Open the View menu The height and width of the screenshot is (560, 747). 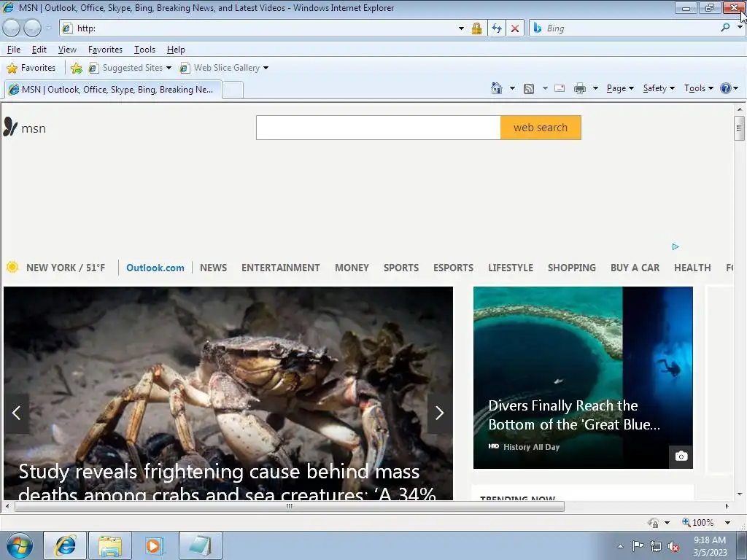[x=67, y=50]
